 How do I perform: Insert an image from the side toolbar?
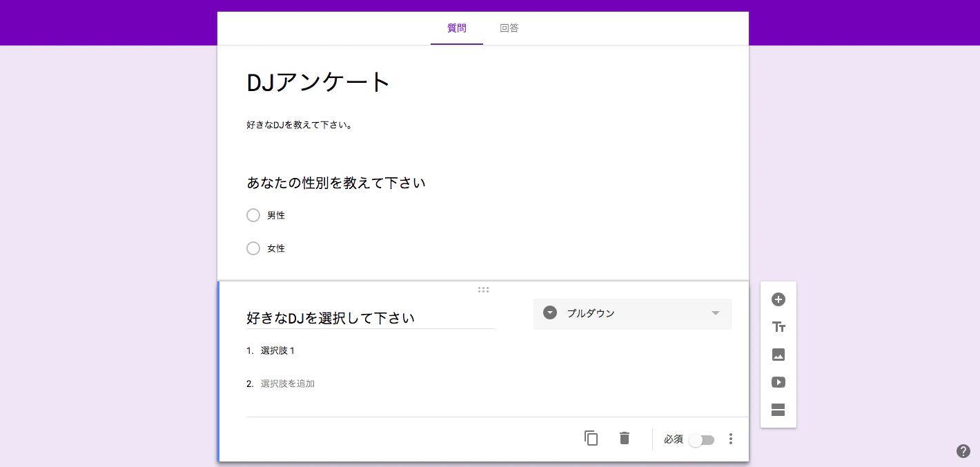778,355
